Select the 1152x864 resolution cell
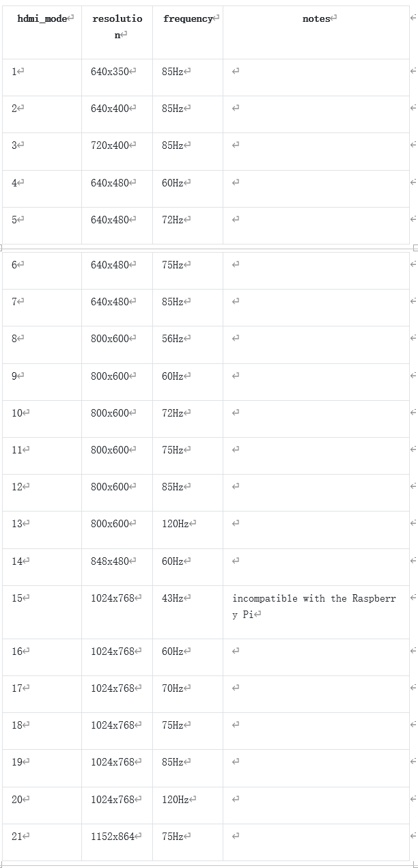The width and height of the screenshot is (418, 868). click(117, 842)
